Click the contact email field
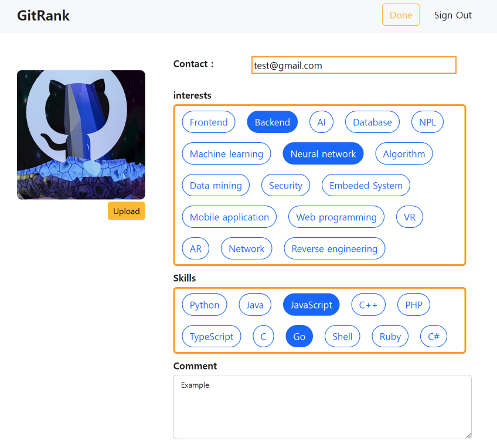The width and height of the screenshot is (497, 448). (353, 65)
